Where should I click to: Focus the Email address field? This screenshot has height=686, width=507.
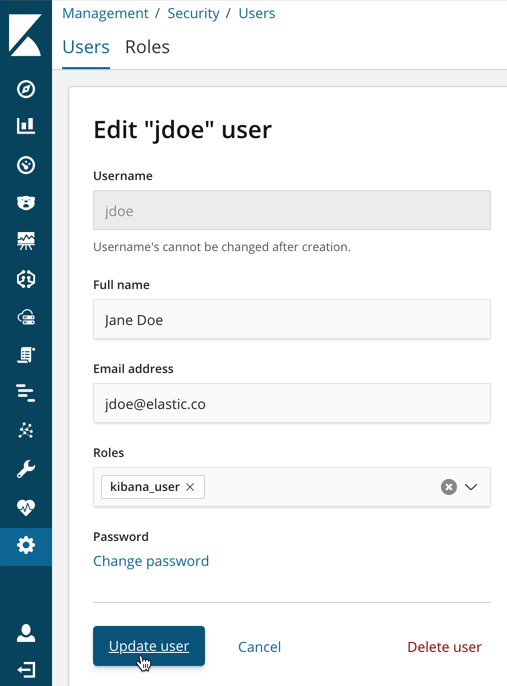(x=292, y=403)
